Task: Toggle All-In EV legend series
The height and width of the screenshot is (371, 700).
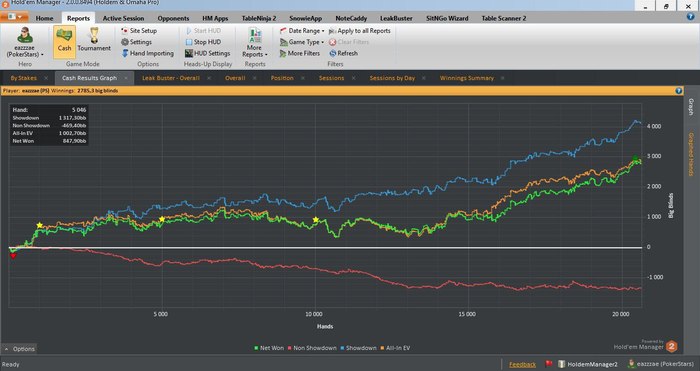Action: tap(395, 348)
